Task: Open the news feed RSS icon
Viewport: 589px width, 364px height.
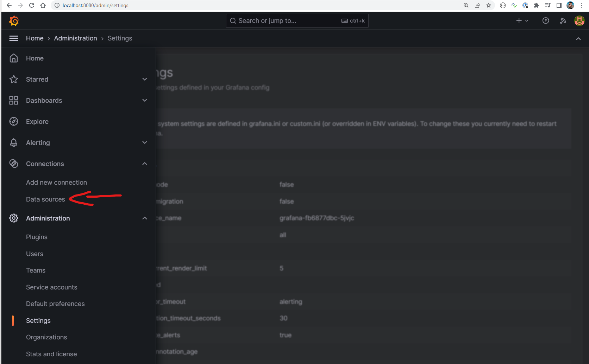Action: click(x=563, y=21)
